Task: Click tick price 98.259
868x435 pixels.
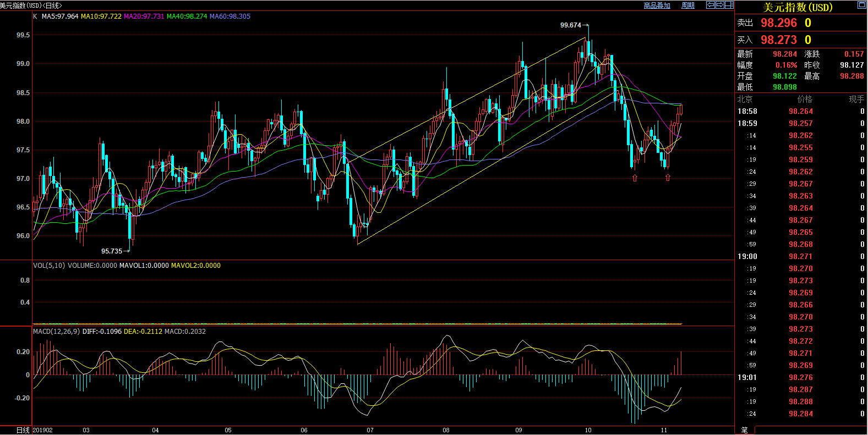Action: tap(801, 160)
